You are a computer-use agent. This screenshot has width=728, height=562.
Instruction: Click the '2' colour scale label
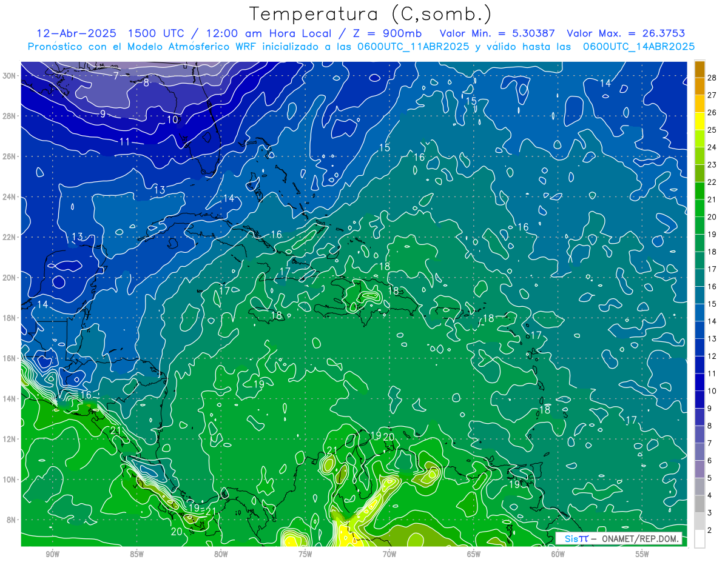coord(710,530)
